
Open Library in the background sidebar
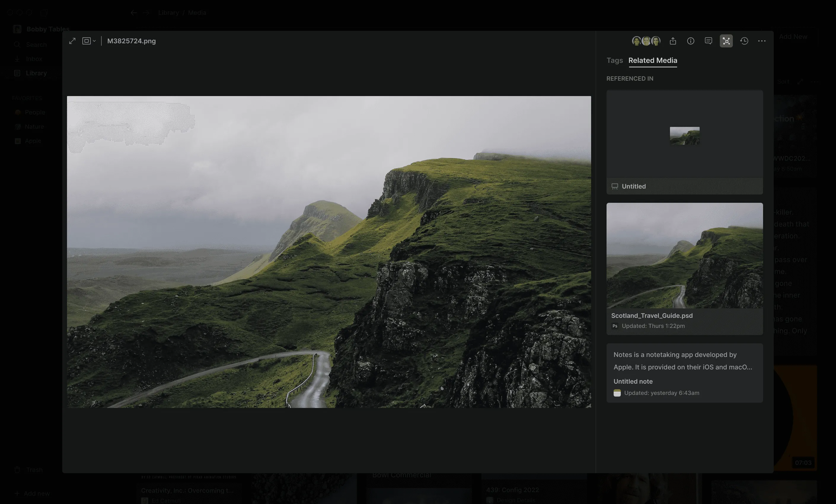pos(31,73)
